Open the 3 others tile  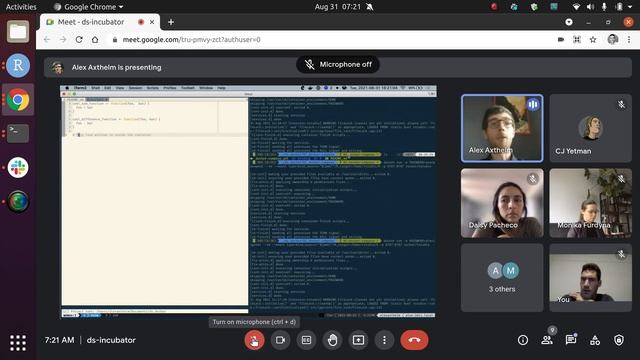click(502, 278)
